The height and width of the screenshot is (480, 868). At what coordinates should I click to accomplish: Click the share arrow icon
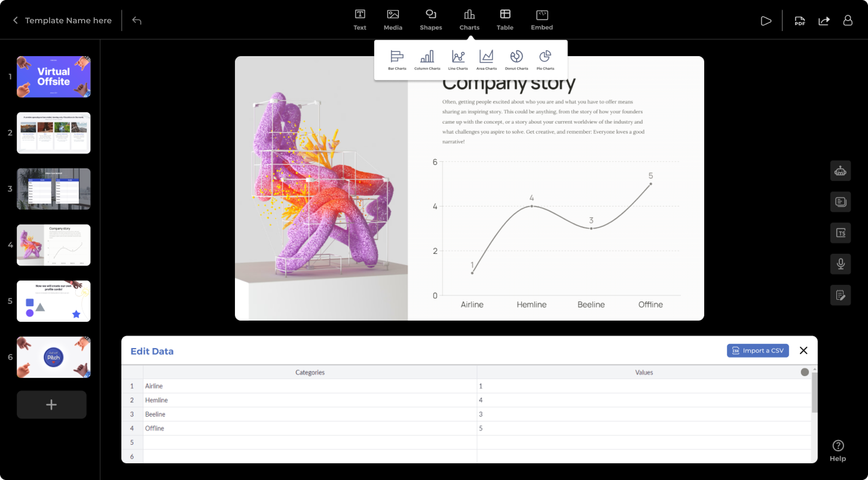(x=824, y=21)
